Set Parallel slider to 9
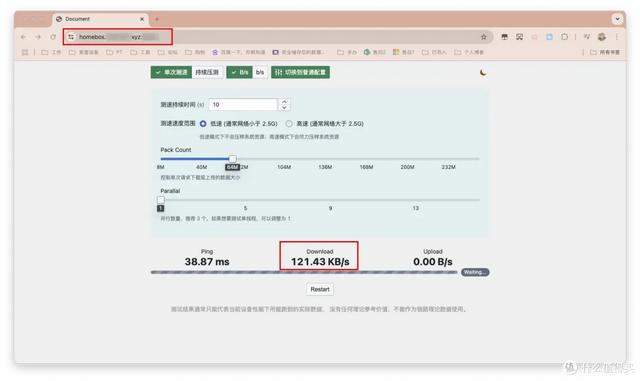The height and width of the screenshot is (381, 640). [330, 208]
